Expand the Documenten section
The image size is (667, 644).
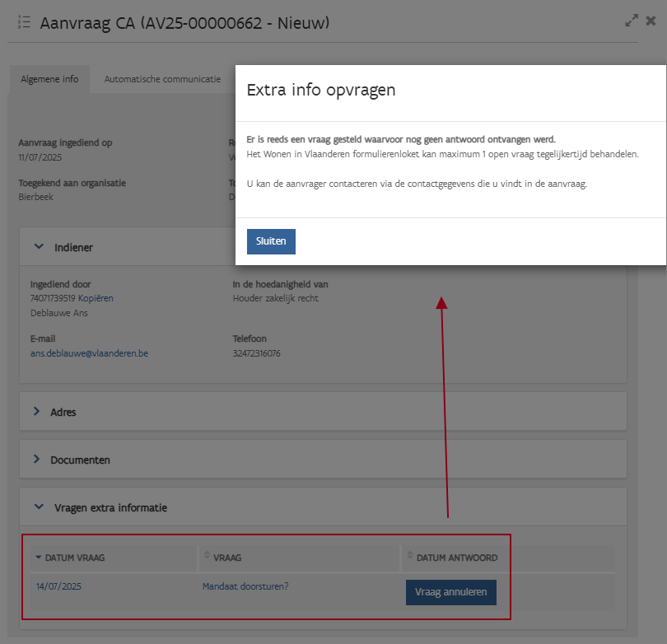(37, 460)
